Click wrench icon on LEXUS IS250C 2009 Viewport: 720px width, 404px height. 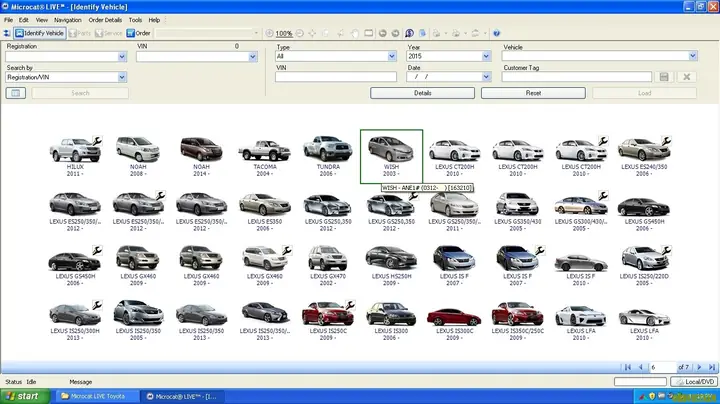pos(350,305)
